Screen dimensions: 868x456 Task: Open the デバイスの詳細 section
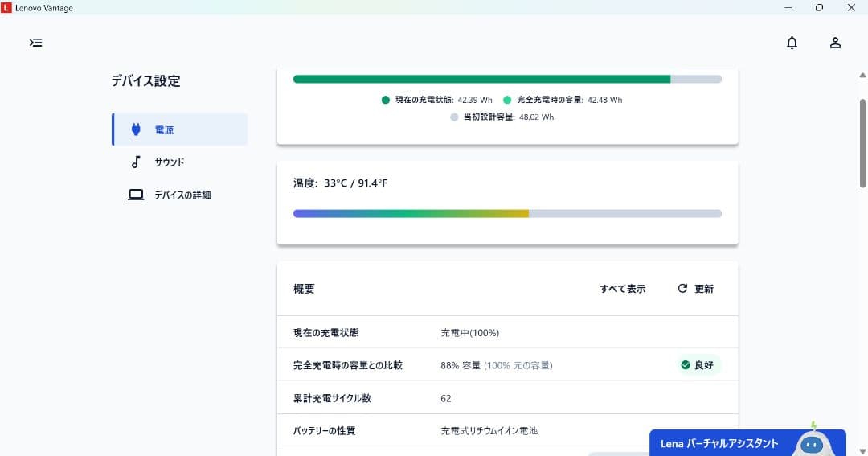coord(182,195)
